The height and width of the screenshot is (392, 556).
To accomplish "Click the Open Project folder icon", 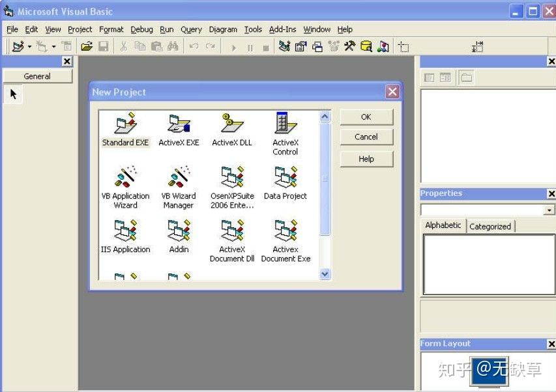I will pos(87,46).
